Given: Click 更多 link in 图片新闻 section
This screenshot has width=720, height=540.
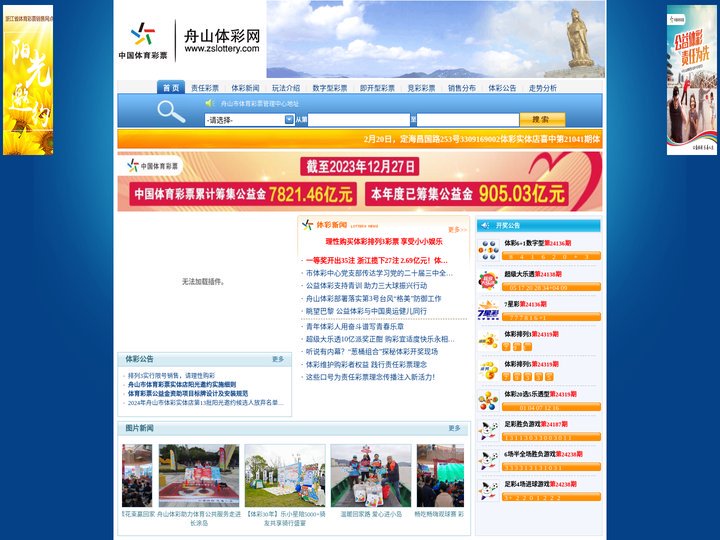Looking at the screenshot, I should tap(454, 428).
